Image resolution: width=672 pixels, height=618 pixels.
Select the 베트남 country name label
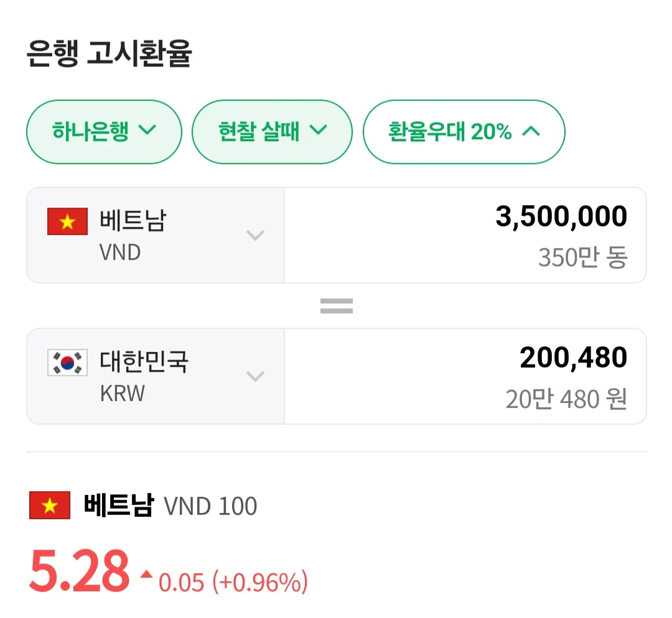(x=133, y=220)
